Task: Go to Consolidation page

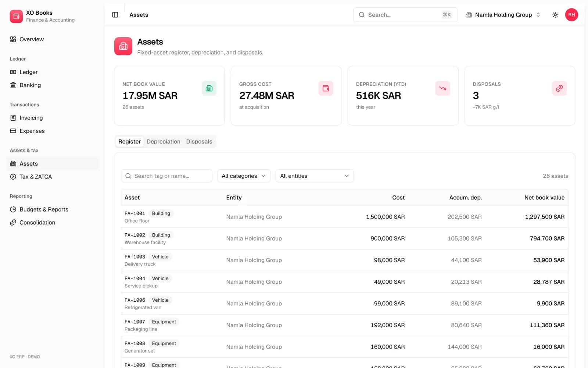Action: (x=52, y=223)
